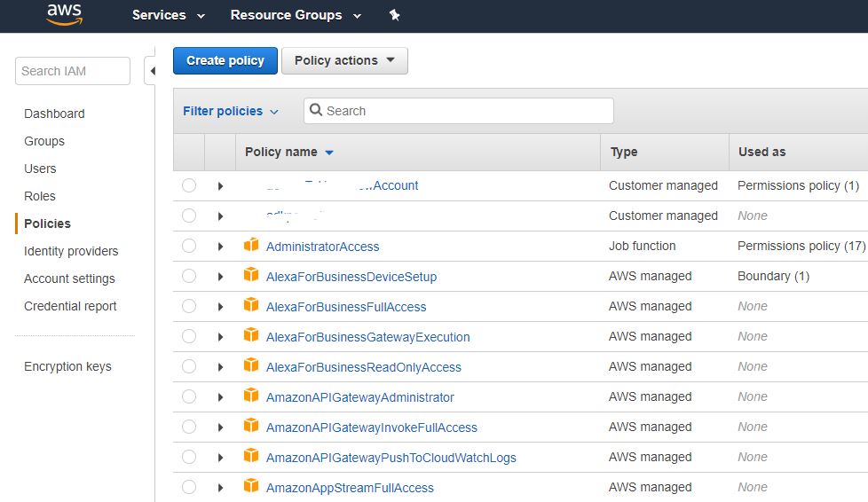Screen dimensions: 868x502
Task: Click the policy icon beside AmazonAPIGatewayAdministrator
Action: (x=251, y=396)
